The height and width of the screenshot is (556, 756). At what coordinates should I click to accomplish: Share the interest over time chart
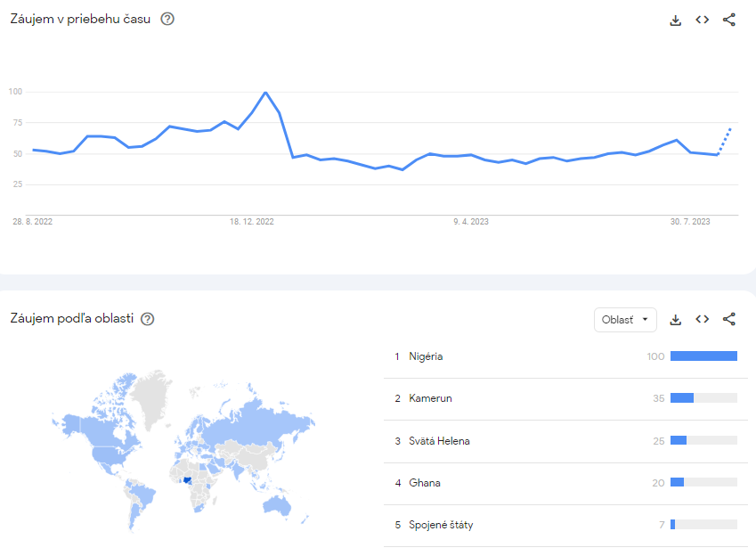pyautogui.click(x=729, y=20)
